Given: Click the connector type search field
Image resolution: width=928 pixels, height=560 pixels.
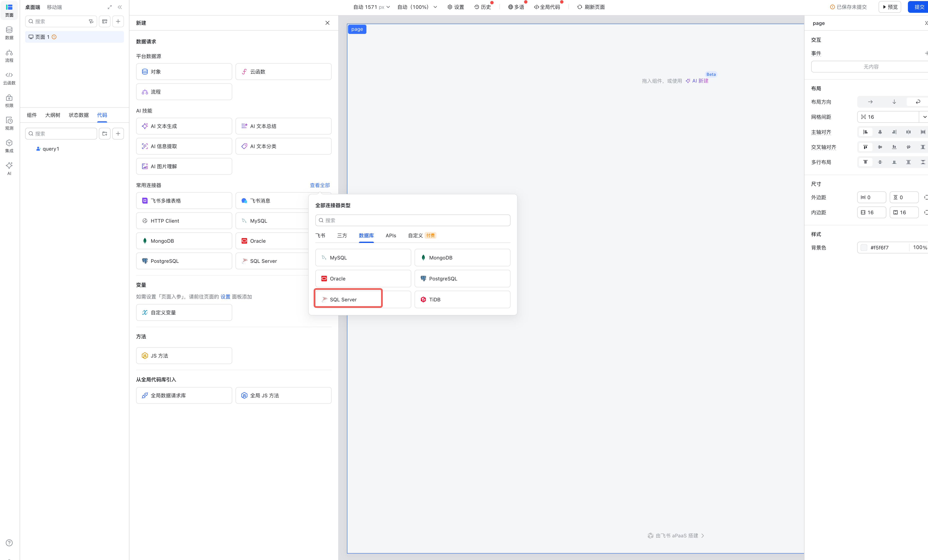Looking at the screenshot, I should 412,220.
